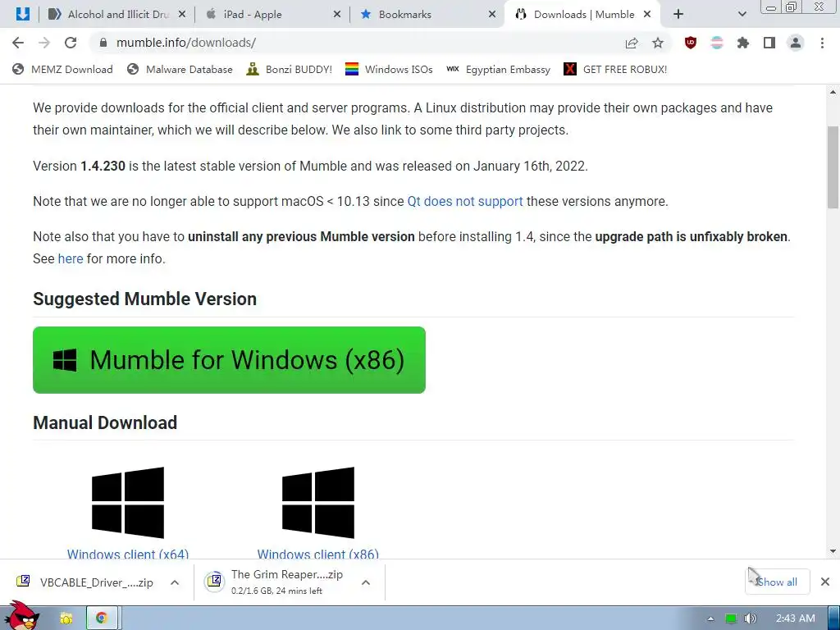Follow the 'Qt does not support' link

click(x=465, y=202)
